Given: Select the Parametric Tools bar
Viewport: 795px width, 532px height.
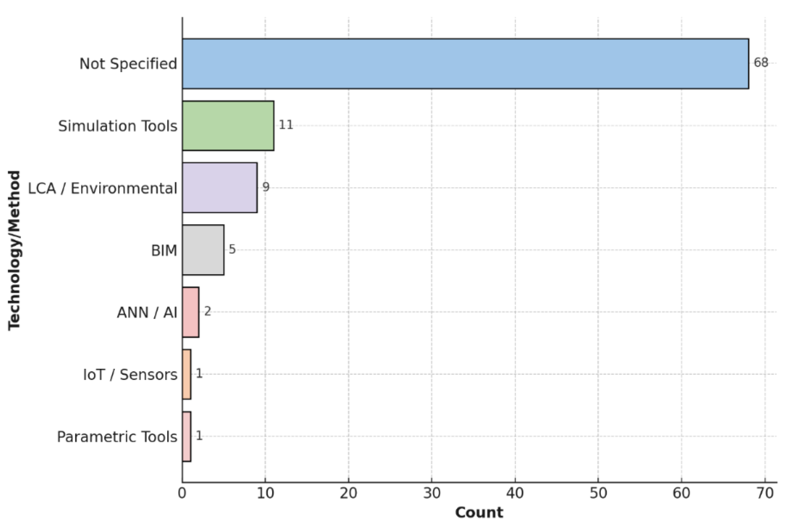Looking at the screenshot, I should (186, 436).
